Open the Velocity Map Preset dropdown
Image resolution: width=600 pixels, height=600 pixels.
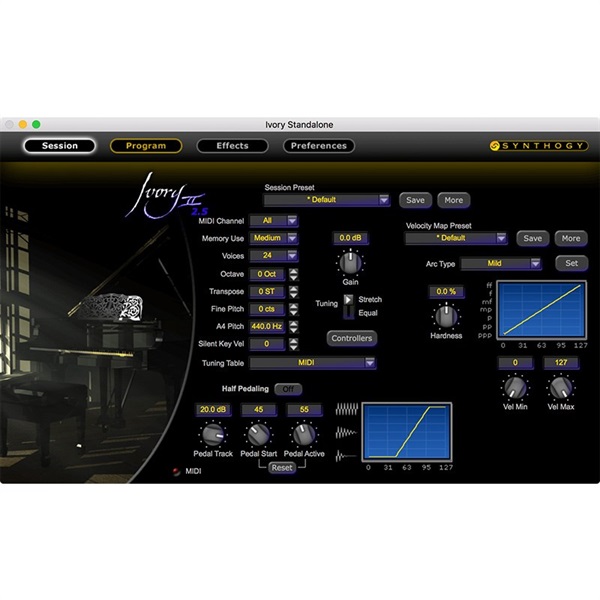coord(456,238)
